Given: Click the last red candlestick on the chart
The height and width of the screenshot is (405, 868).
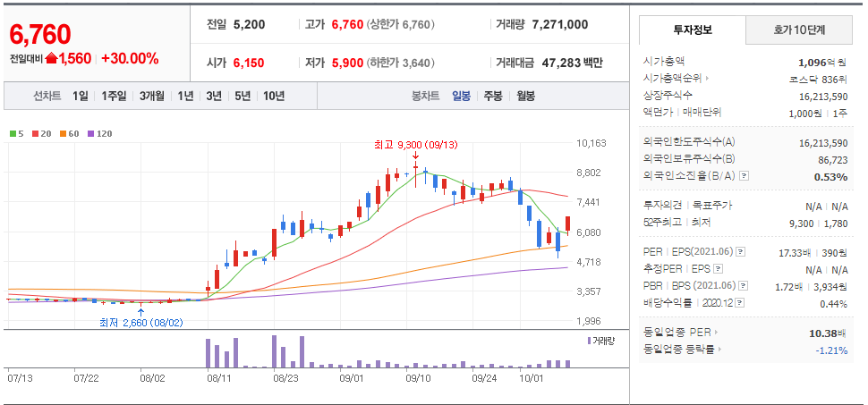Looking at the screenshot, I should pyautogui.click(x=567, y=225).
